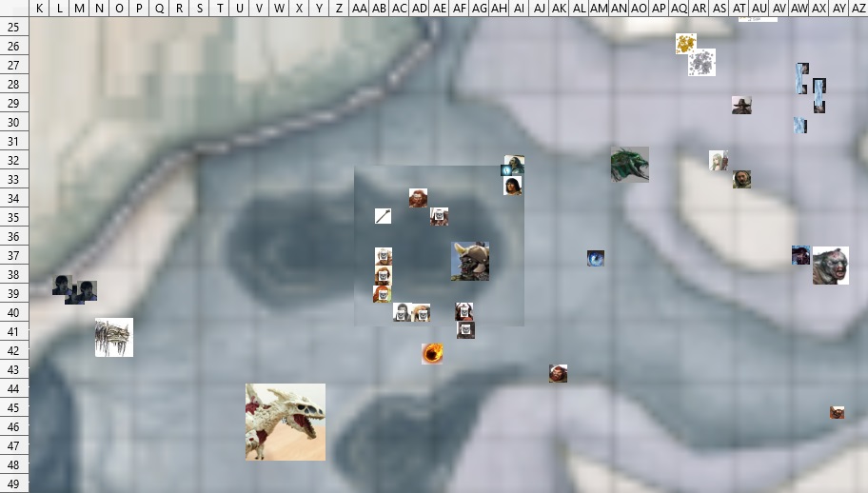The image size is (868, 493).
Task: Click row header 44
Action: 14,388
